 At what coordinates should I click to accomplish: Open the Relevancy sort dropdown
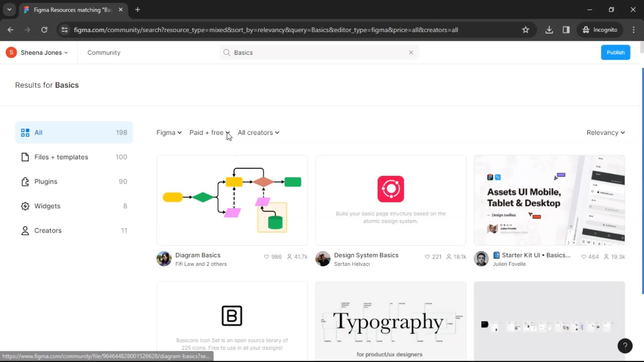(605, 133)
